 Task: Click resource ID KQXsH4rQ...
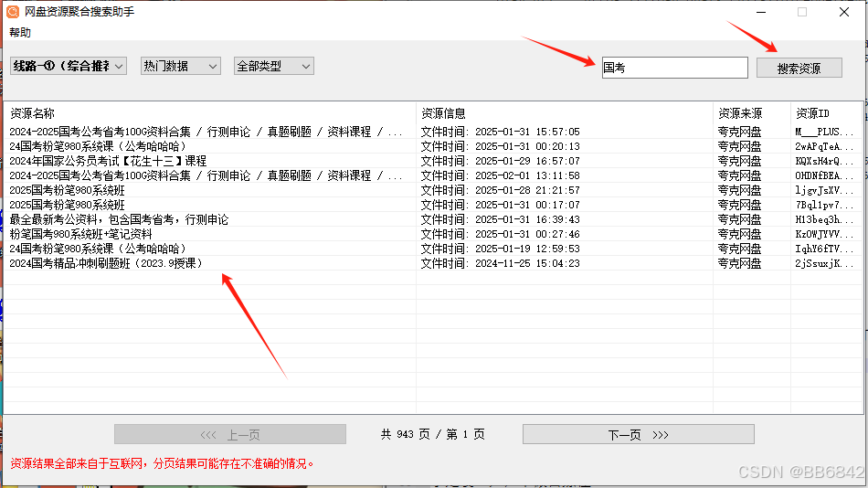(x=824, y=161)
